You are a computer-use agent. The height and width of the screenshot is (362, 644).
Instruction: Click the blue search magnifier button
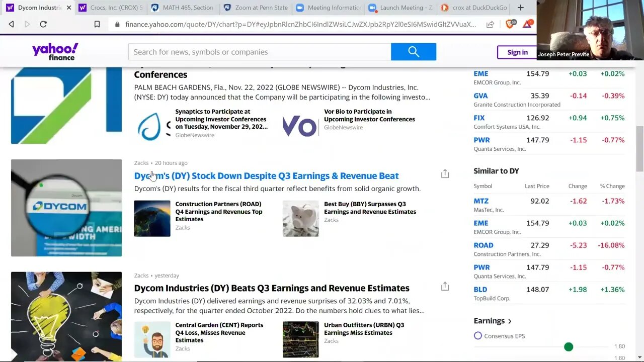414,52
